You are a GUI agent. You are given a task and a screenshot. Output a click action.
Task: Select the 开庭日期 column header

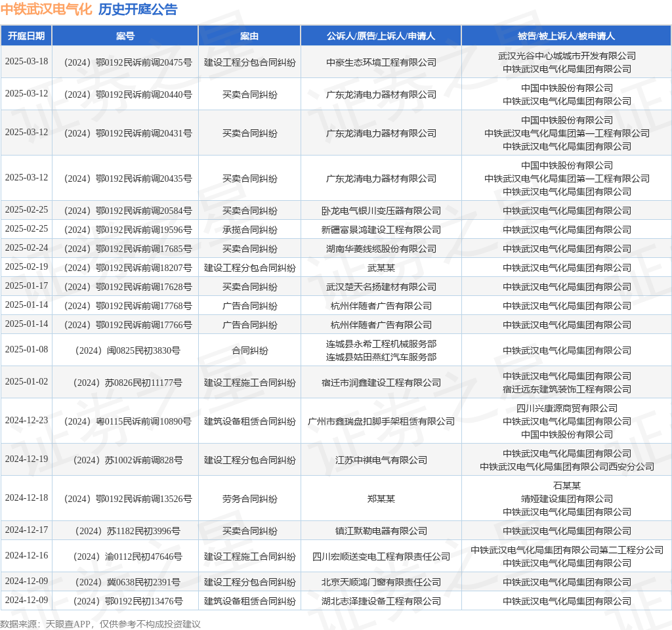[26, 36]
